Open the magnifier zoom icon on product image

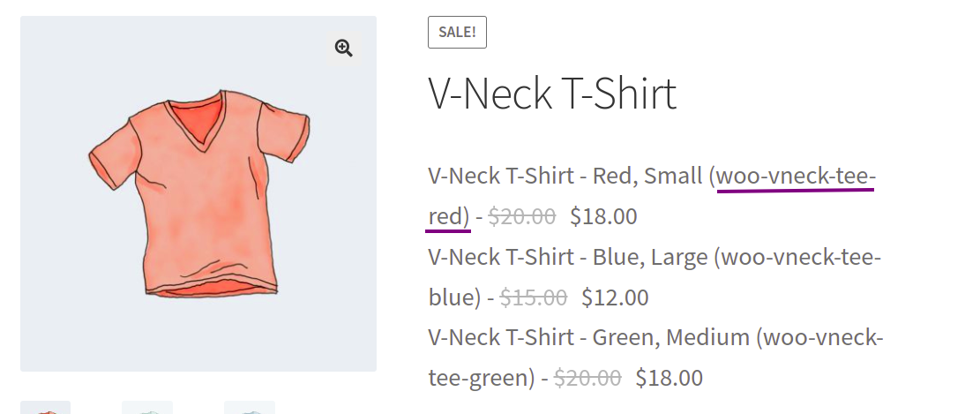[344, 49]
